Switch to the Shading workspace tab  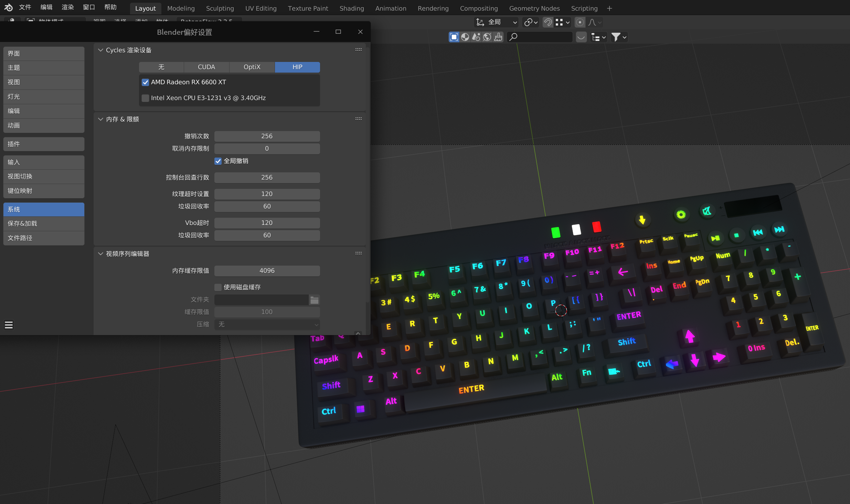[x=351, y=8]
